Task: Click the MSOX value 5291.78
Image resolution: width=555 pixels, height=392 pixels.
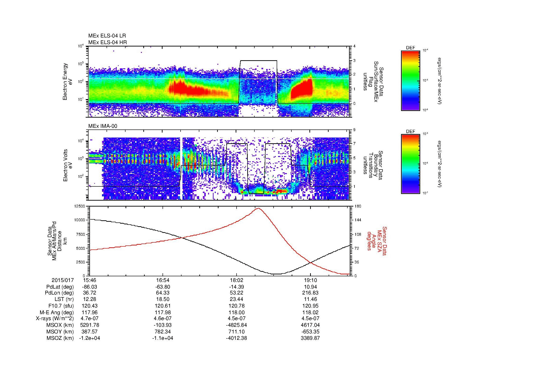Action: 90,325
